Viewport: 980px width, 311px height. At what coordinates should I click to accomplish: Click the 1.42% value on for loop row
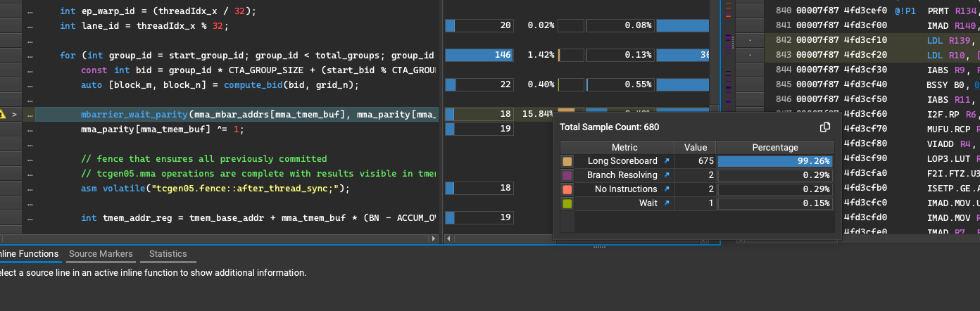(541, 55)
